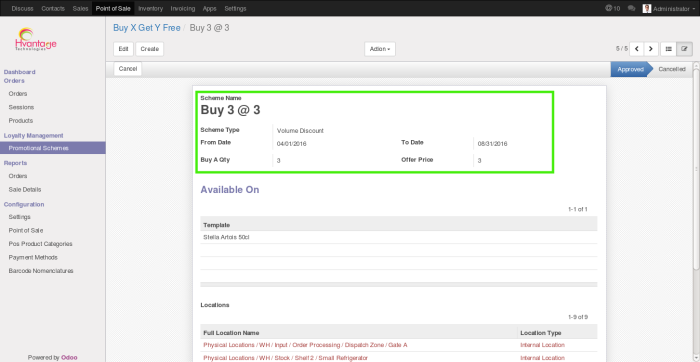700x362 pixels.
Task: Open the Inventory menu
Action: [x=150, y=8]
